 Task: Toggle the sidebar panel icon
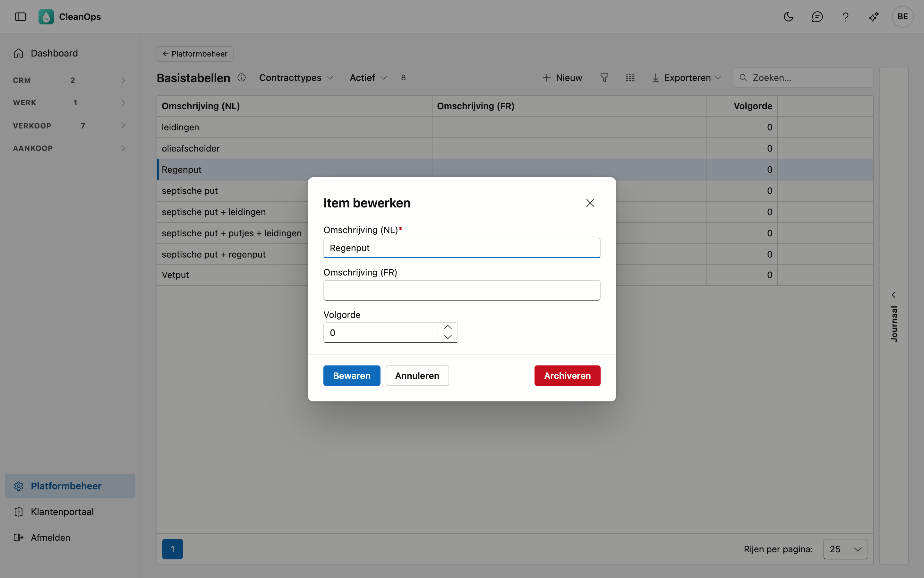[x=20, y=16]
